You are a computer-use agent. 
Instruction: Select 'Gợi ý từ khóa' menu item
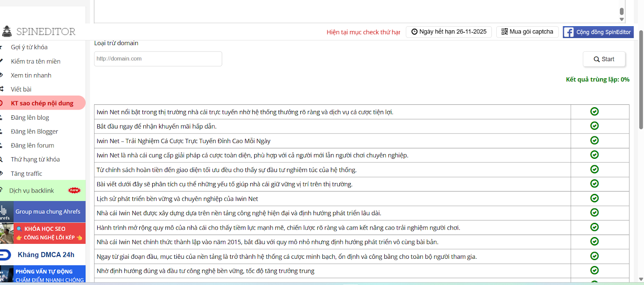click(x=29, y=47)
